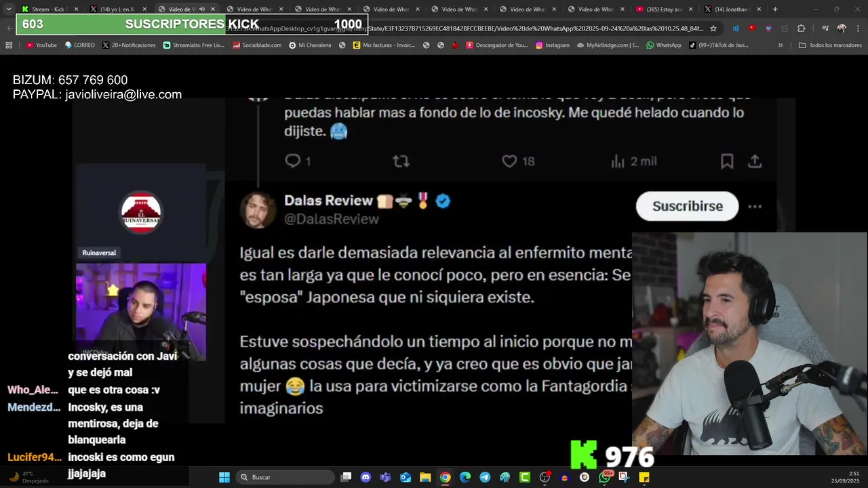The image size is (868, 488).
Task: Open tweet views statistics icon
Action: click(x=618, y=161)
